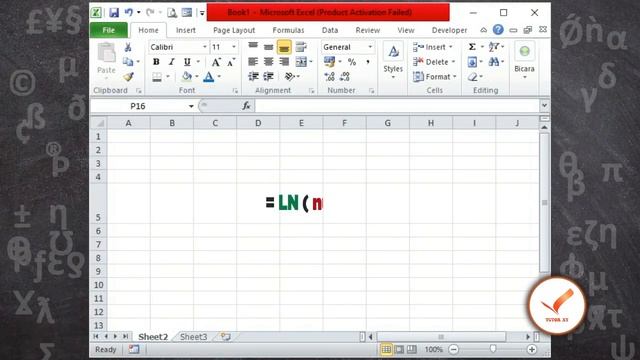The width and height of the screenshot is (640, 360).
Task: Open Fill options in the Editing group
Action: [472, 62]
